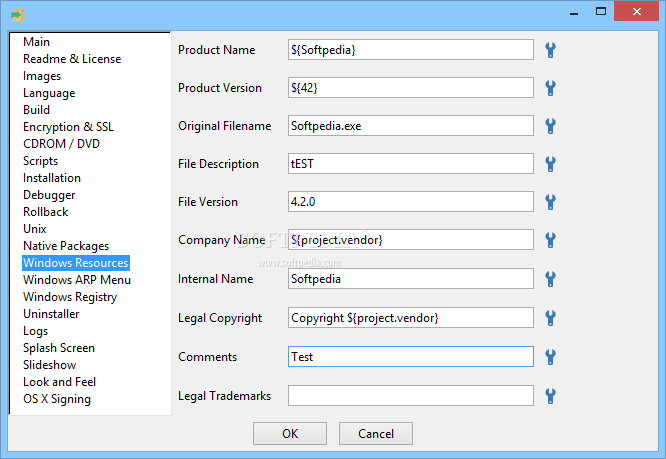Image resolution: width=666 pixels, height=459 pixels.
Task: Open the Encryption & SSL section
Action: pos(68,127)
